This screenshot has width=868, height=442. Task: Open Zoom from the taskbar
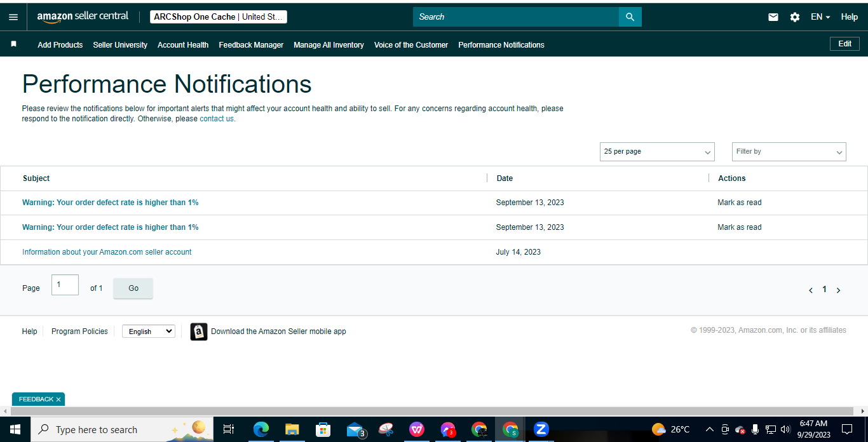tap(541, 429)
